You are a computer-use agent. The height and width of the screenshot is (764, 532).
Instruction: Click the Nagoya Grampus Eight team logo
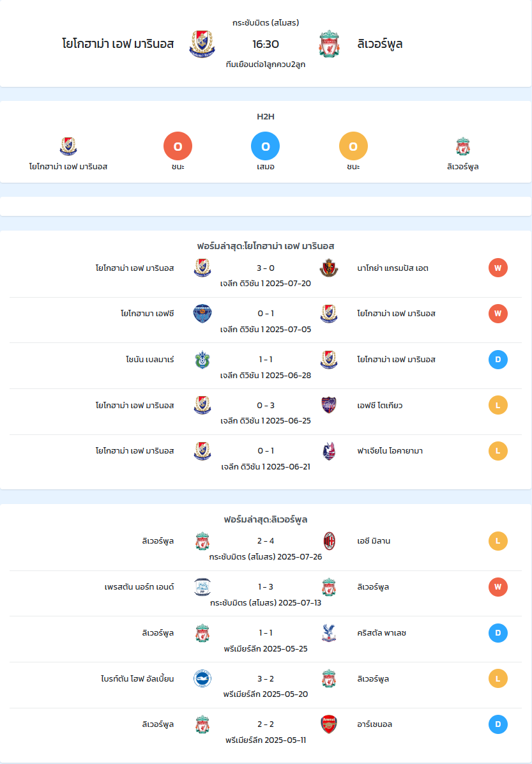329,268
